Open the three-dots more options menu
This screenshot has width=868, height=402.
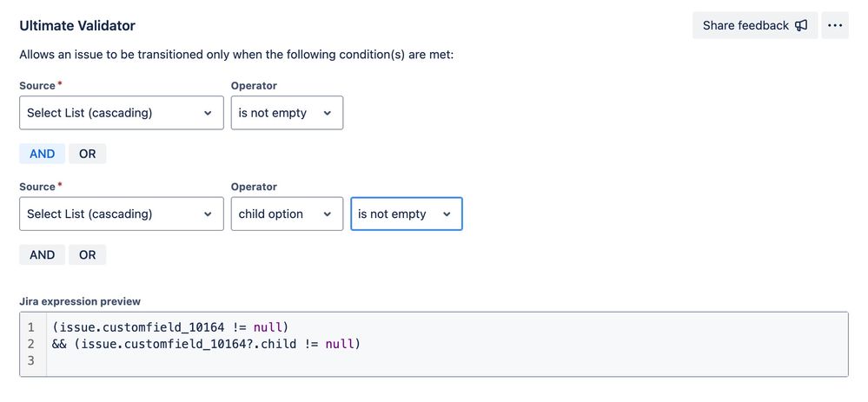(x=835, y=25)
